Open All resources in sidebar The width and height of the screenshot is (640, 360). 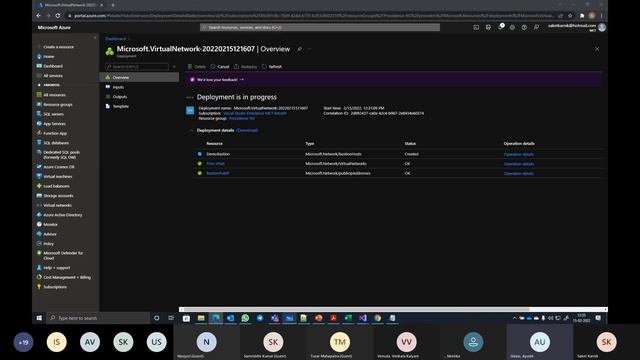(x=51, y=95)
